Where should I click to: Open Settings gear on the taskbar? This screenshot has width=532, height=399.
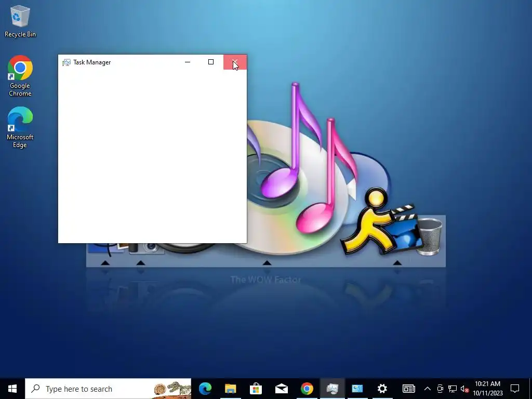382,389
